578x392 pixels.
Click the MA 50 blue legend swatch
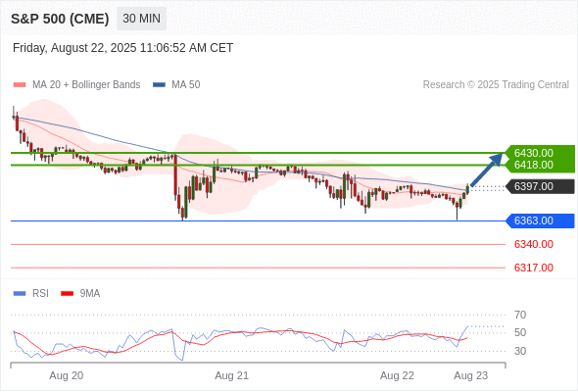pos(159,85)
